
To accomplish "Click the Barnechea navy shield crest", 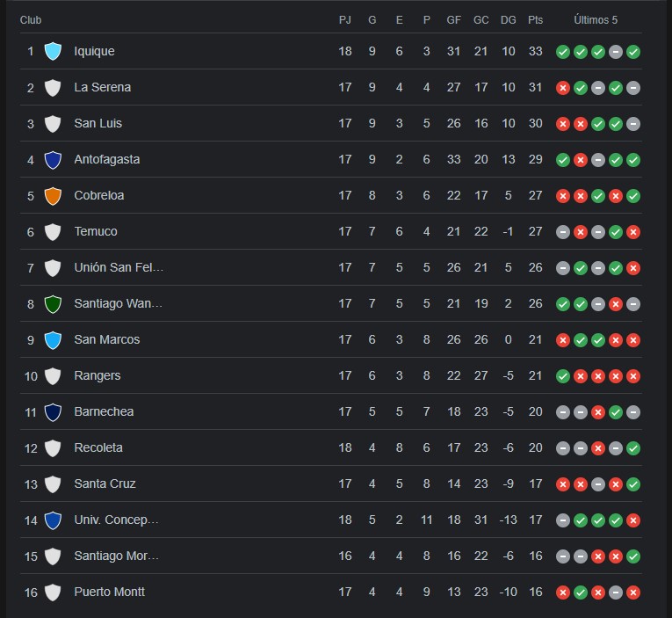I will [x=53, y=411].
